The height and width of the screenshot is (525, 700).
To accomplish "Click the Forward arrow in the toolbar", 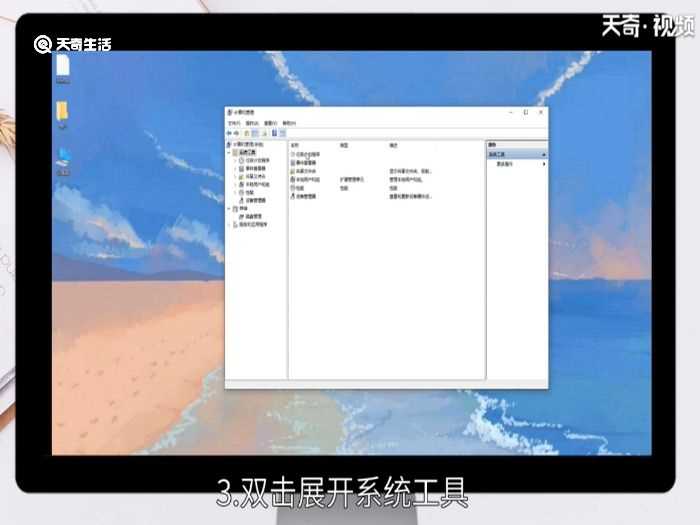I will pyautogui.click(x=236, y=133).
